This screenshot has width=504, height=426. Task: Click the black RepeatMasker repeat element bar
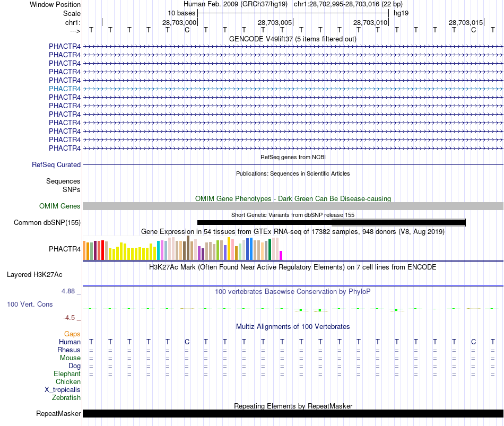[x=293, y=413]
